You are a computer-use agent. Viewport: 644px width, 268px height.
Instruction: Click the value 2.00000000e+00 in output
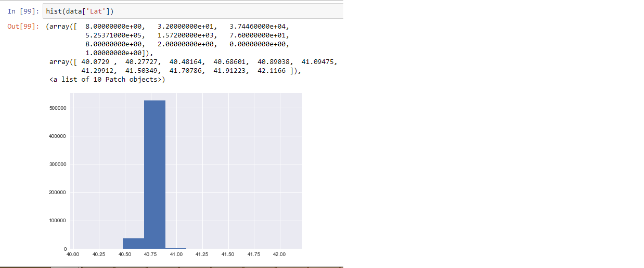point(187,44)
